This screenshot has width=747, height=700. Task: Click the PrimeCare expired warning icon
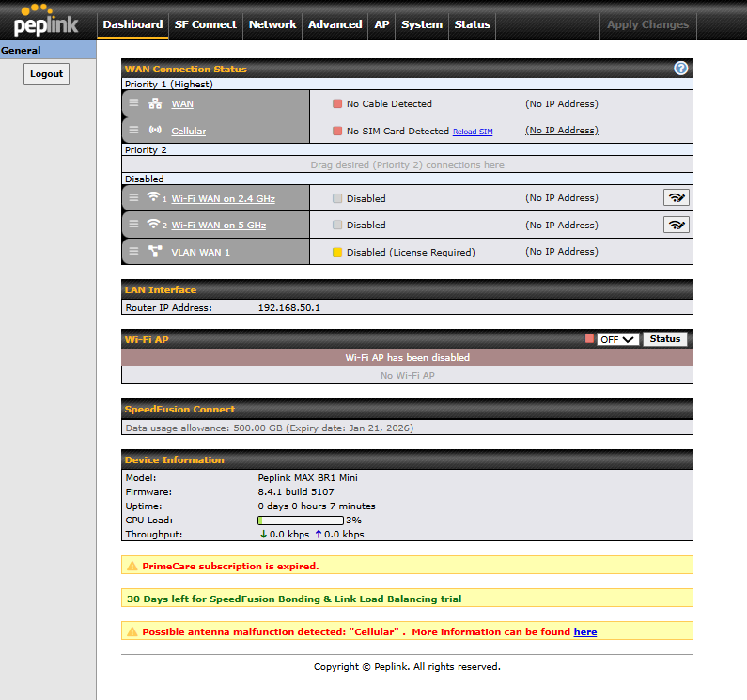click(132, 566)
